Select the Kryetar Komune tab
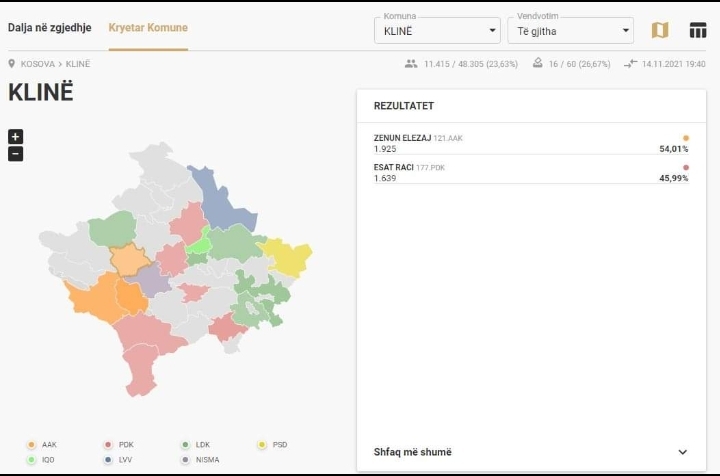720x476 pixels. [x=148, y=28]
